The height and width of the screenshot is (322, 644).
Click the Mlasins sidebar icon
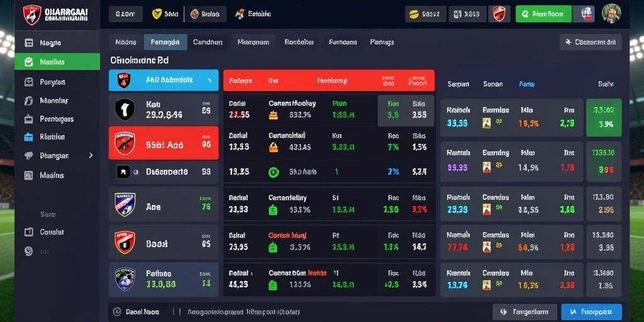(x=28, y=175)
